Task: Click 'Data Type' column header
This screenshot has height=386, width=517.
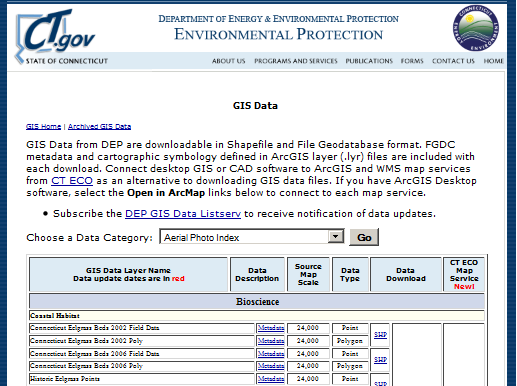Action: (350, 274)
